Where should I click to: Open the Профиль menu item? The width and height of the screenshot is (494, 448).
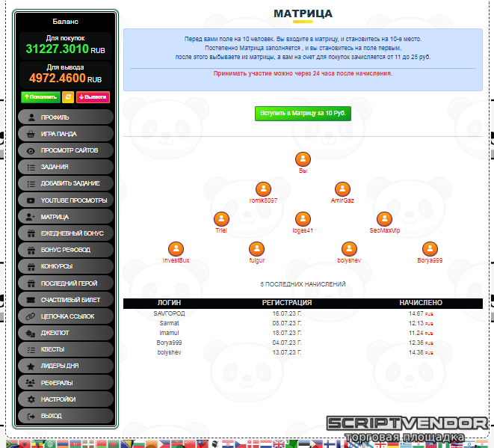click(x=65, y=117)
